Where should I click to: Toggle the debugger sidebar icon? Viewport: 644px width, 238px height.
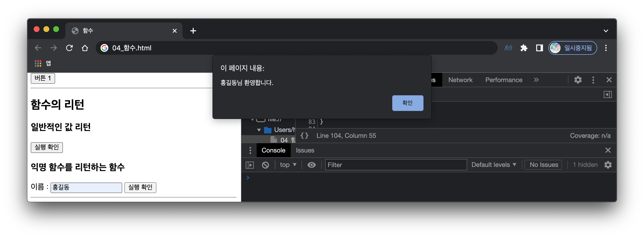click(607, 95)
